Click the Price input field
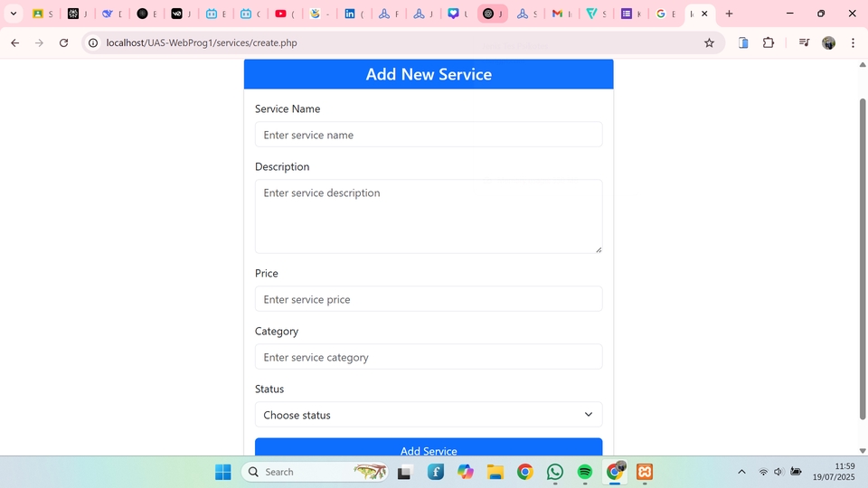The image size is (868, 488). 429,299
